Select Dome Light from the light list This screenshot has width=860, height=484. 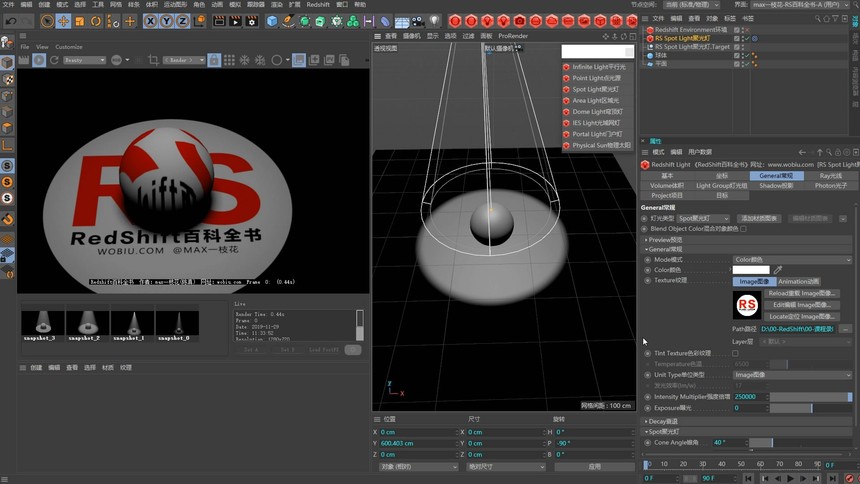(596, 112)
